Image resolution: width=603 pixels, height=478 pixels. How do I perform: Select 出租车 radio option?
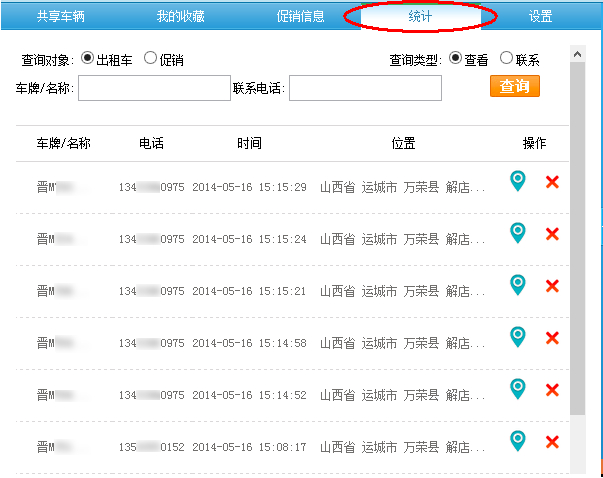tap(87, 58)
